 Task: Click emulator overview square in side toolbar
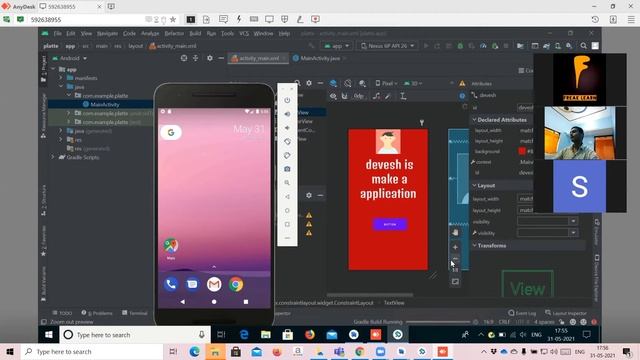(x=287, y=224)
